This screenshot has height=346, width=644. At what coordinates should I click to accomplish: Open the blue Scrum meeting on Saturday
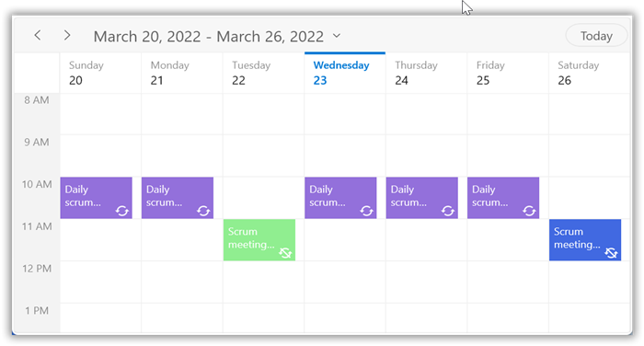(x=585, y=240)
